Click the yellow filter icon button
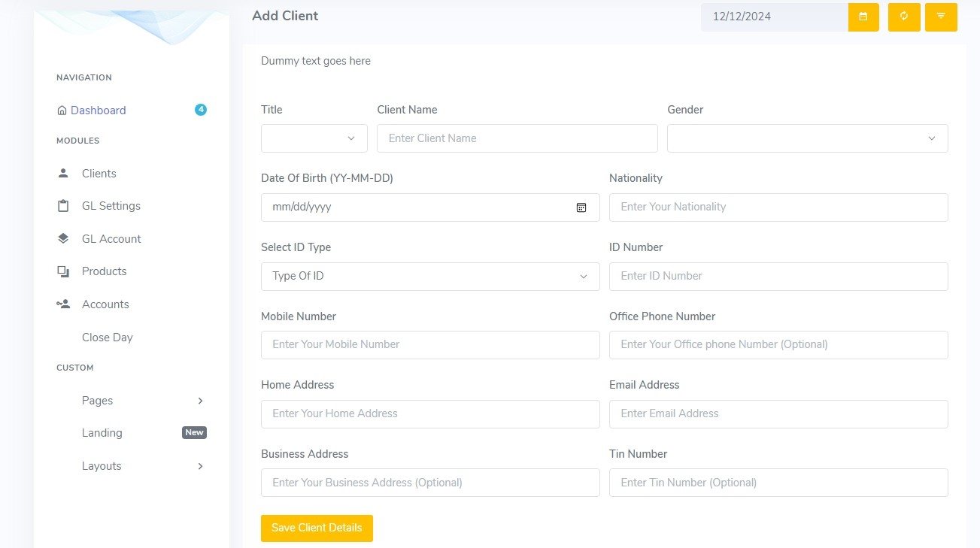 941,17
